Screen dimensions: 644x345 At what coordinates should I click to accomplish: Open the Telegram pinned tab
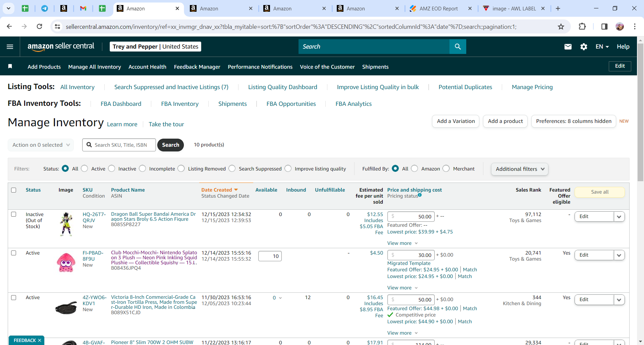45,8
